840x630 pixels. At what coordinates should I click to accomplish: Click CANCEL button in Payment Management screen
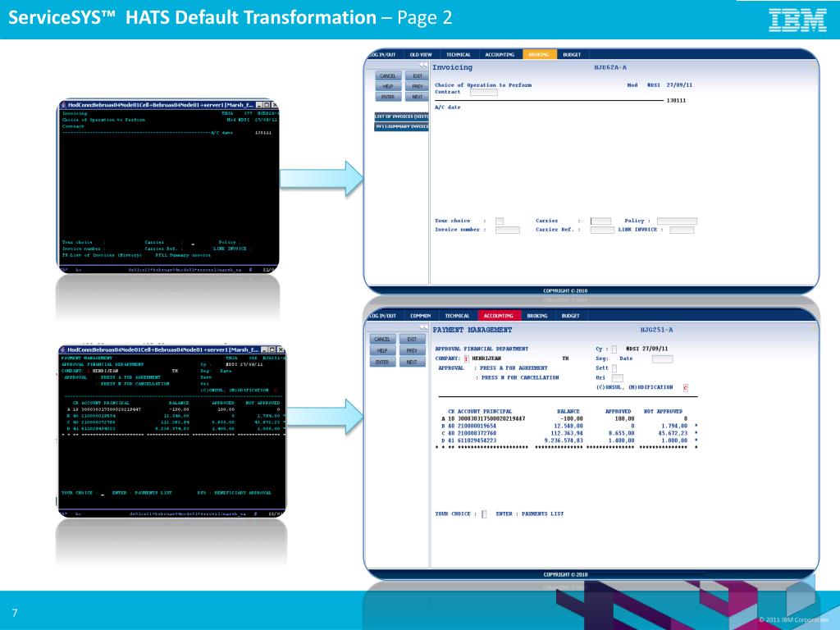point(382,339)
